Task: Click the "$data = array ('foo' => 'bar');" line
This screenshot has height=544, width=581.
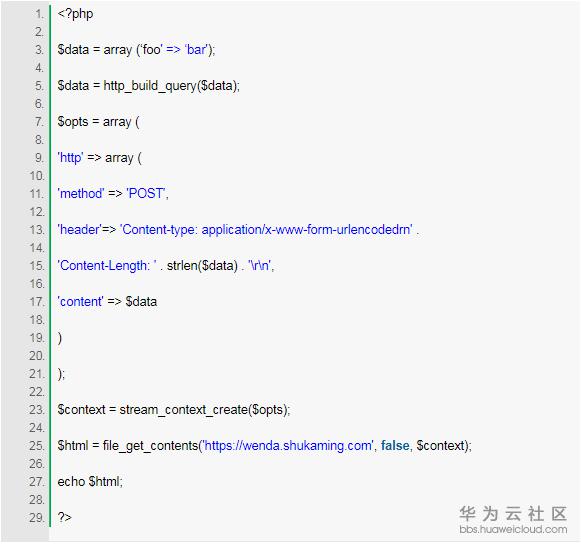Action: click(x=136, y=50)
